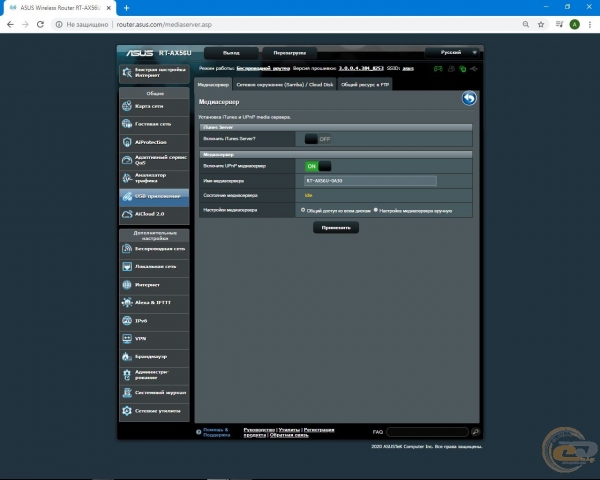Open the IPv6 settings page

coord(154,321)
